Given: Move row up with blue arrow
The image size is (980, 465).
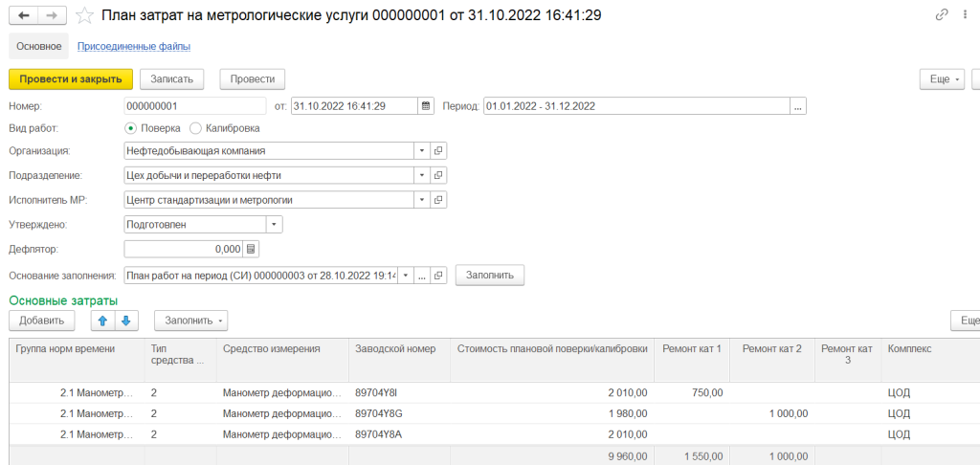Looking at the screenshot, I should pyautogui.click(x=103, y=321).
